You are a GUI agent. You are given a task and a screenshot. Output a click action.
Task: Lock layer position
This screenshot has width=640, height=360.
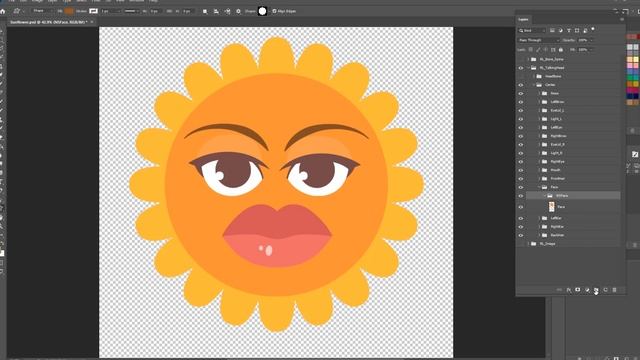click(546, 50)
